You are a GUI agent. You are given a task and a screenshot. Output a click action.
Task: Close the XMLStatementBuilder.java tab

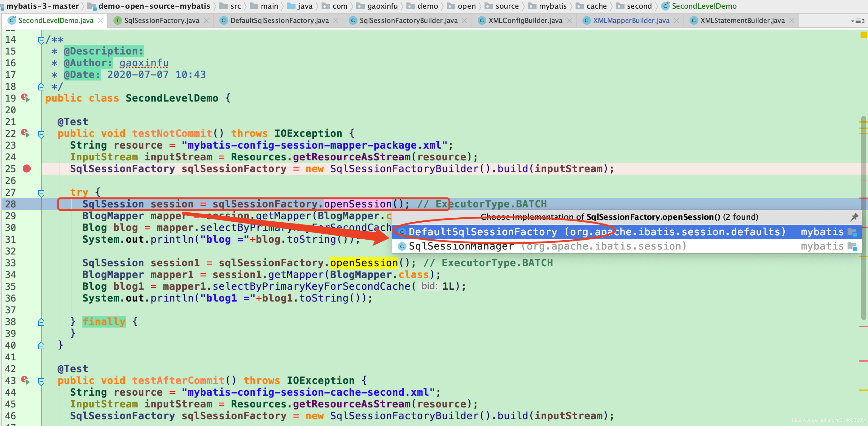point(791,20)
